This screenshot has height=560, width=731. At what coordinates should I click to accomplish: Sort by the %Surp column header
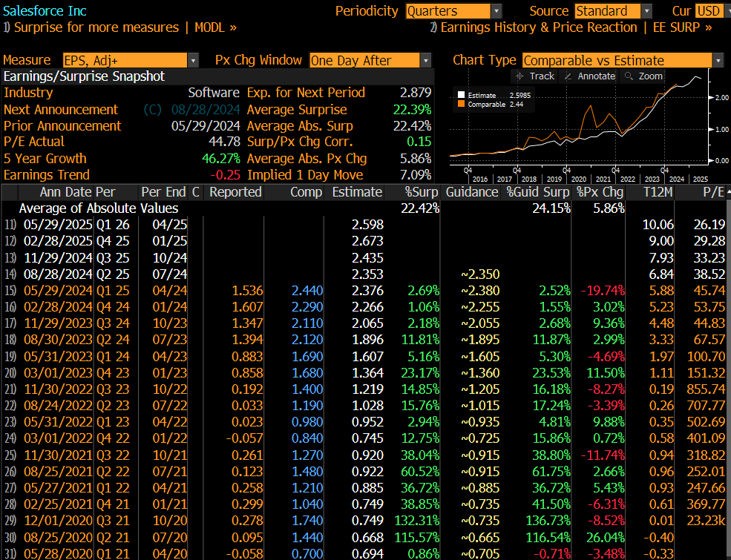[422, 192]
